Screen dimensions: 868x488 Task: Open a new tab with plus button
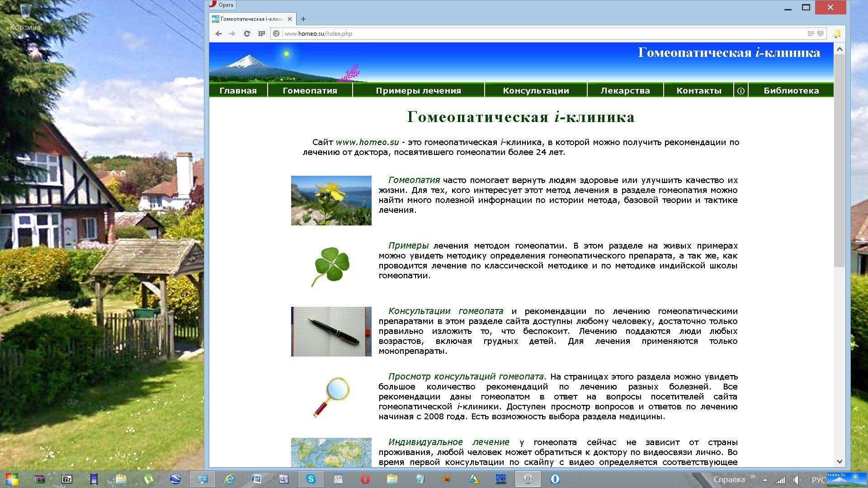tap(303, 19)
